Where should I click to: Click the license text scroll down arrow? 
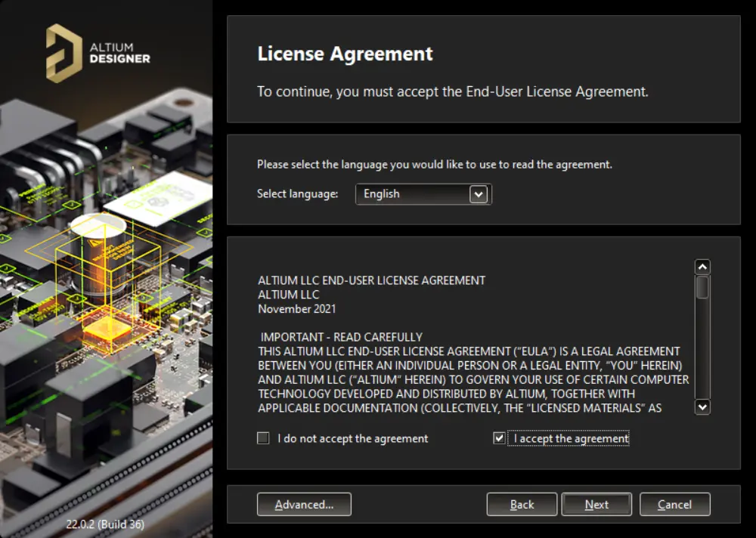tap(702, 407)
